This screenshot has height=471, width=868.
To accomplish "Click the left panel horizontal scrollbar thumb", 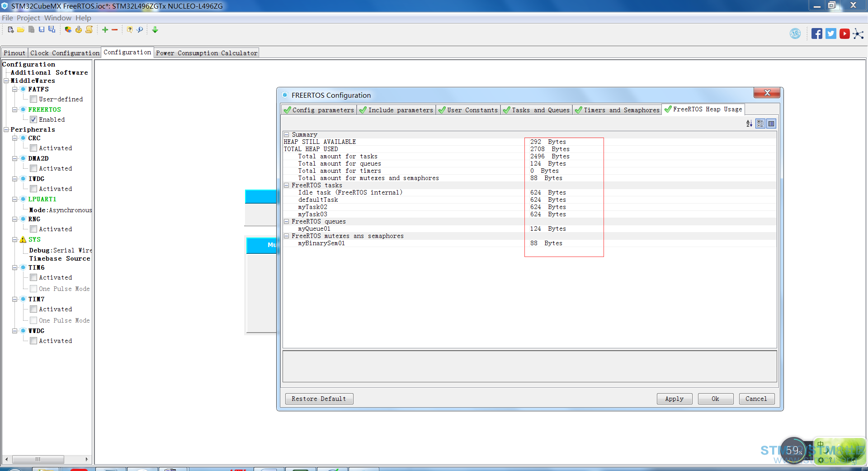I will tap(38, 459).
